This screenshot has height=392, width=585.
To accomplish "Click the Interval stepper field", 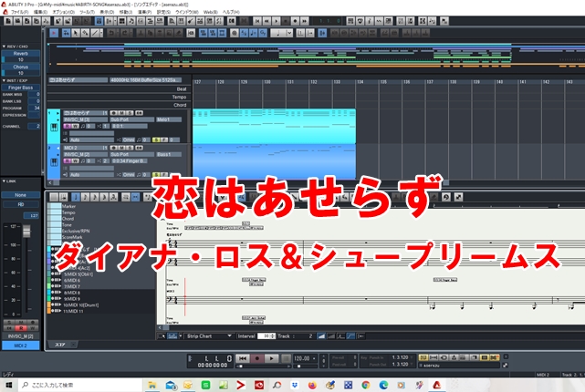I will [266, 336].
